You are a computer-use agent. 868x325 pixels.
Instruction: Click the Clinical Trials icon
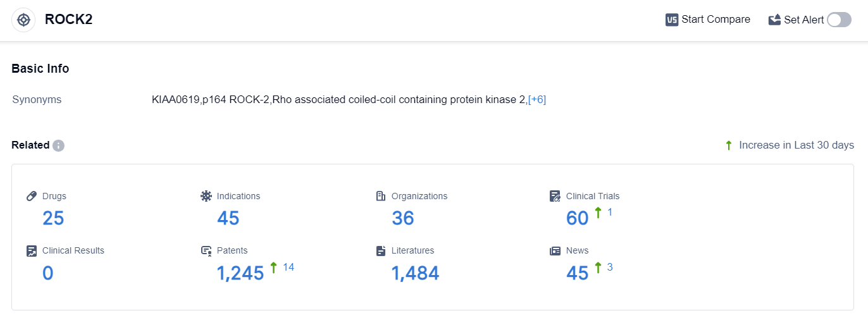(x=555, y=196)
